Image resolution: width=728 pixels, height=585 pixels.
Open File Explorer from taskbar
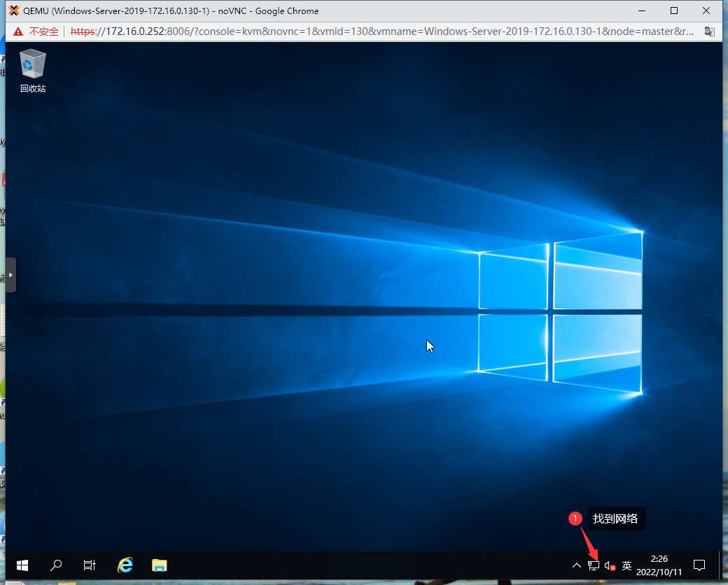tap(159, 565)
